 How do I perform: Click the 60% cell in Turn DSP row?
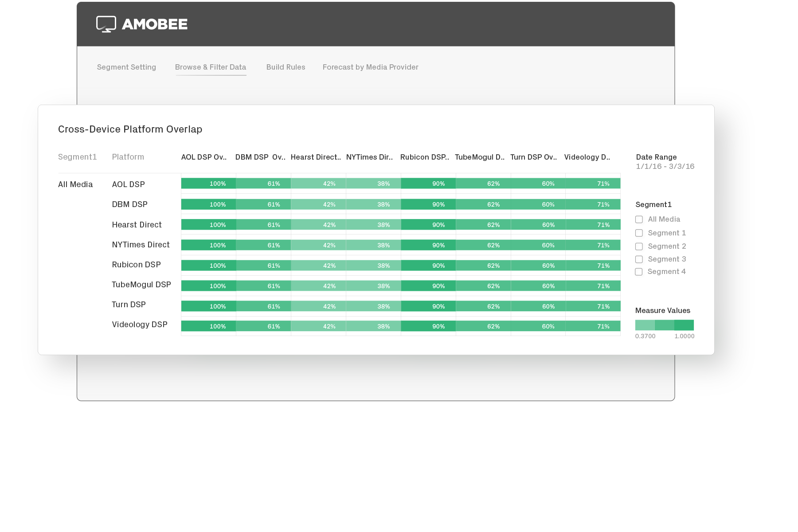538,306
